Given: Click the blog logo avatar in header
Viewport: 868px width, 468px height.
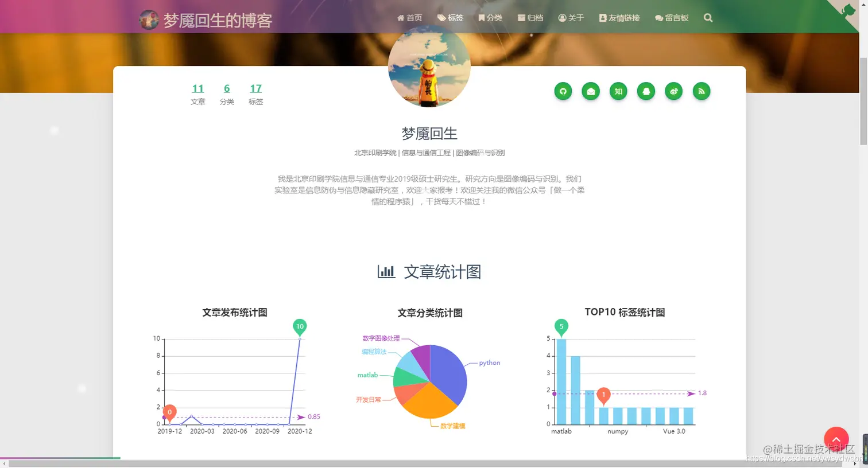Looking at the screenshot, I should 149,19.
